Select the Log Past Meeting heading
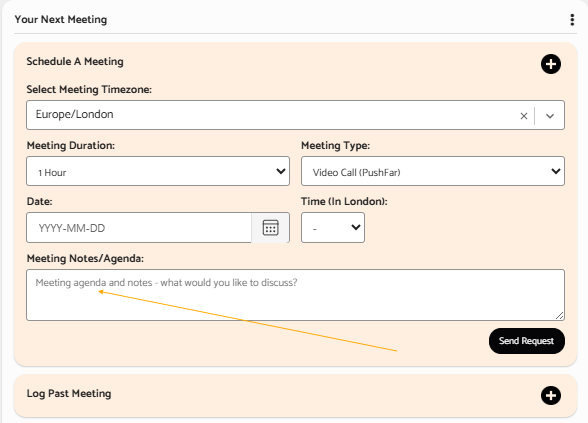Screen dimensions: 588x423 [69, 393]
